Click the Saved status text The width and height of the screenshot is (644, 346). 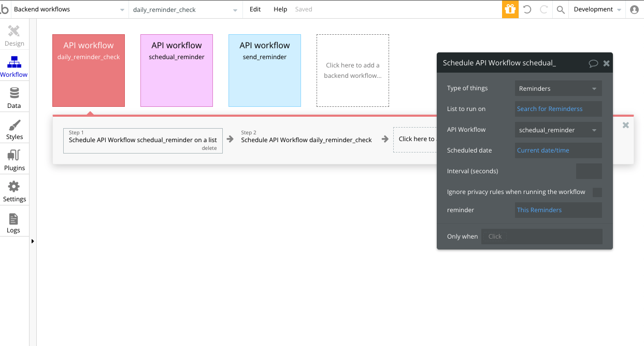tap(304, 9)
